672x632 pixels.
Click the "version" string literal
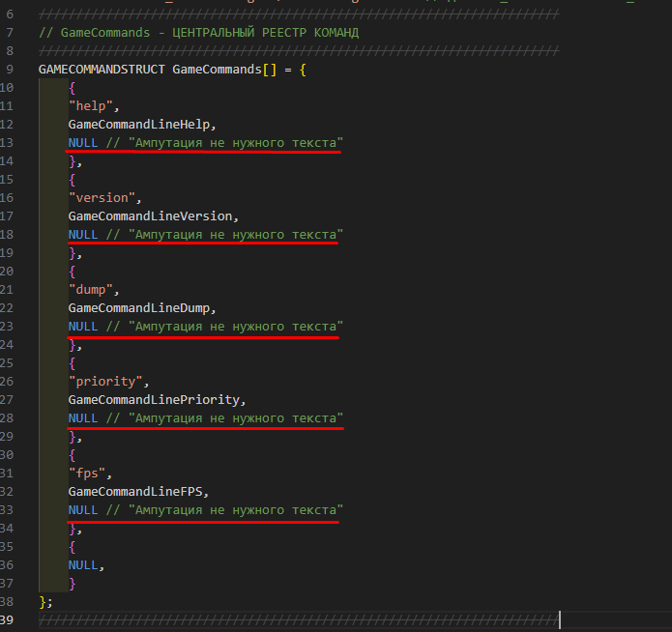(x=102, y=197)
